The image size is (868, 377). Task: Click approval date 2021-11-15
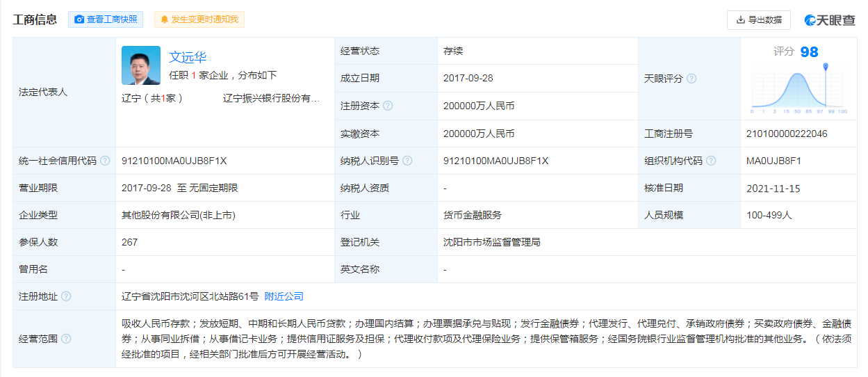(773, 188)
